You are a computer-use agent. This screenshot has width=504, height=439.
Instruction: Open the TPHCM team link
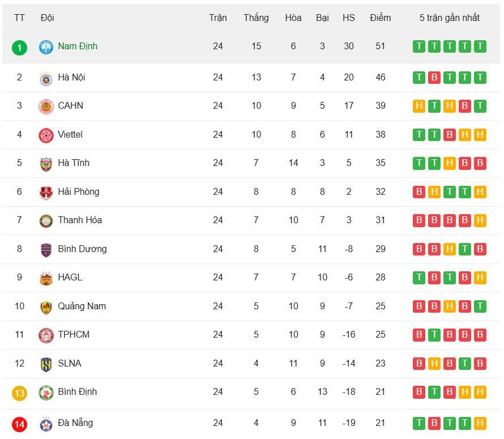click(x=74, y=335)
